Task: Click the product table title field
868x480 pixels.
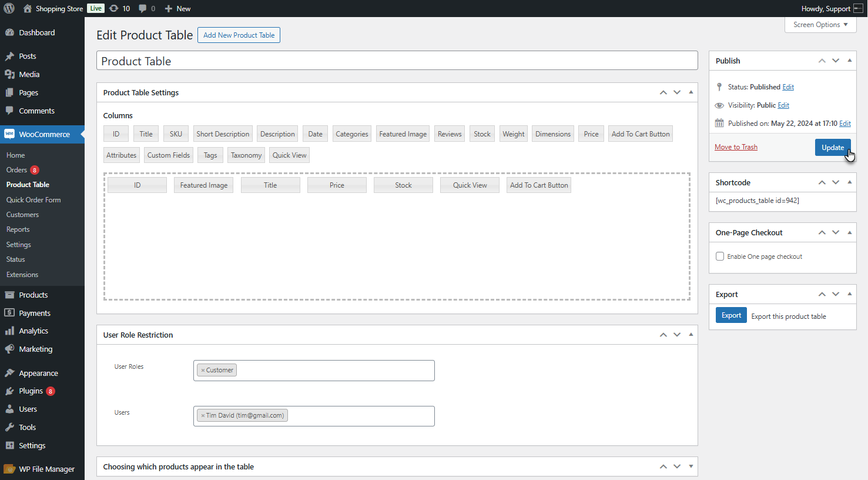Action: click(397, 61)
